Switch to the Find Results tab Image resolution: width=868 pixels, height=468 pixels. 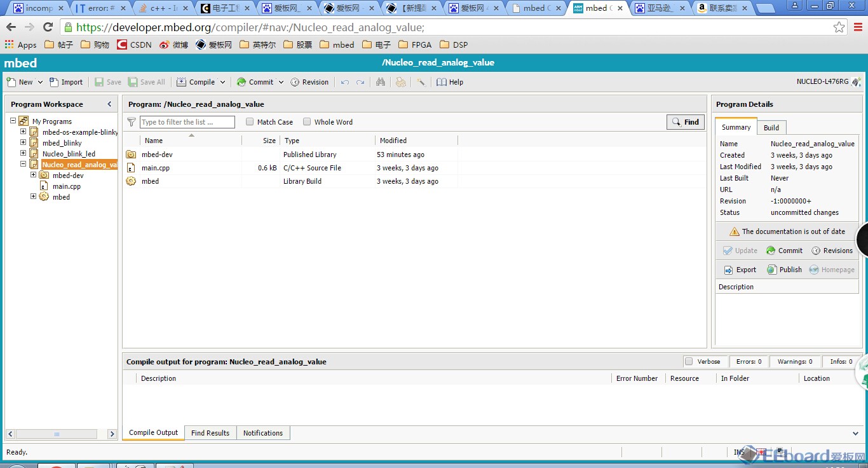pos(210,433)
